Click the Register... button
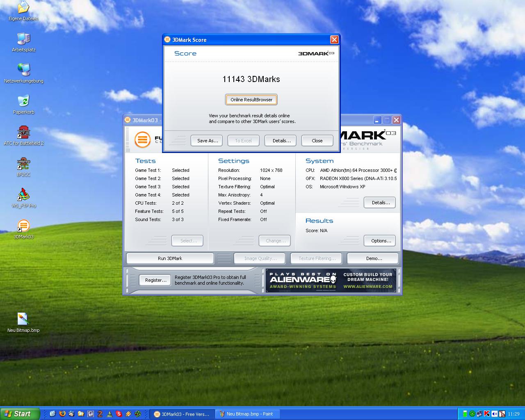525x420 pixels. [x=155, y=280]
